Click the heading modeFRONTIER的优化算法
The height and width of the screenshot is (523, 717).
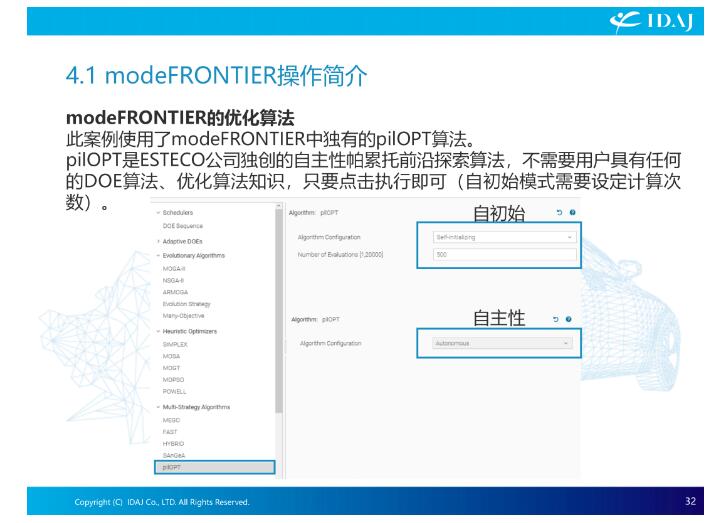point(180,118)
